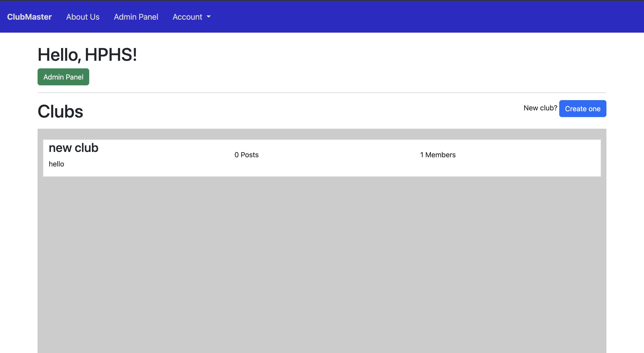Click the hello club description
The width and height of the screenshot is (644, 353).
point(56,164)
